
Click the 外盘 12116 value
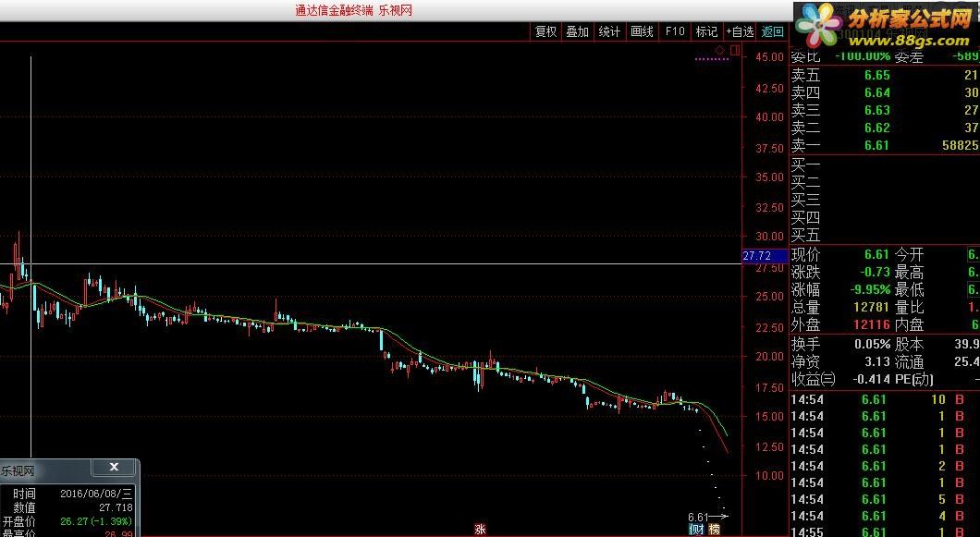[x=872, y=324]
